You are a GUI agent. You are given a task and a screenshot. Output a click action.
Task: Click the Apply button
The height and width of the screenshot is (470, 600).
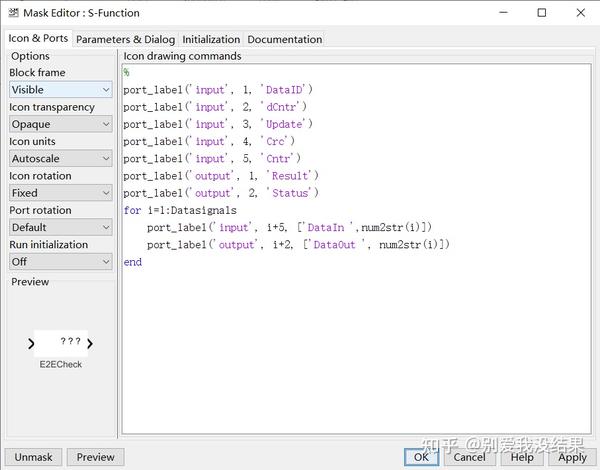coord(572,457)
